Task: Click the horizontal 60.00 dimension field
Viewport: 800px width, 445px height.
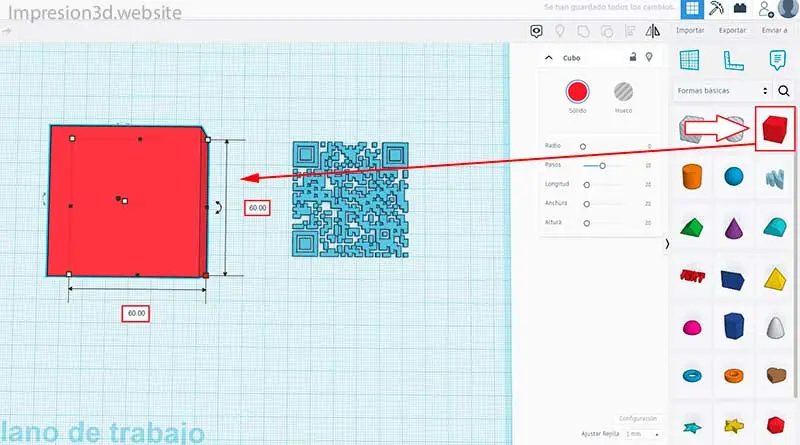Action: (x=136, y=313)
